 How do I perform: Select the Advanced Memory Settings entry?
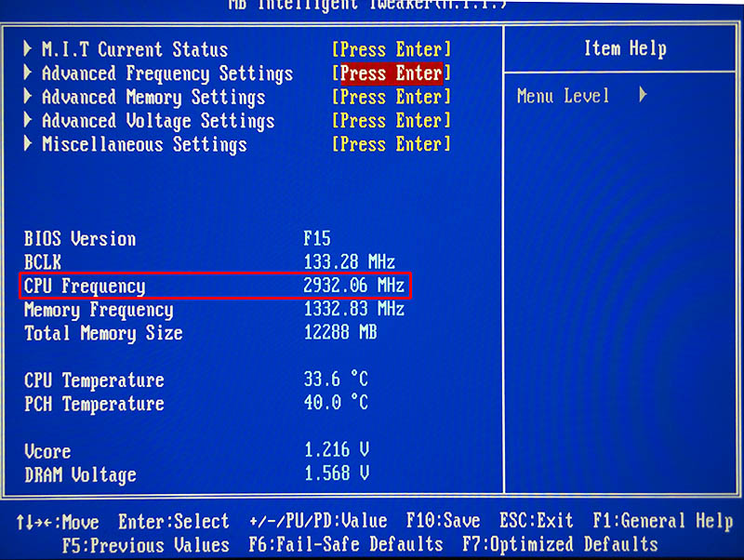[x=153, y=98]
